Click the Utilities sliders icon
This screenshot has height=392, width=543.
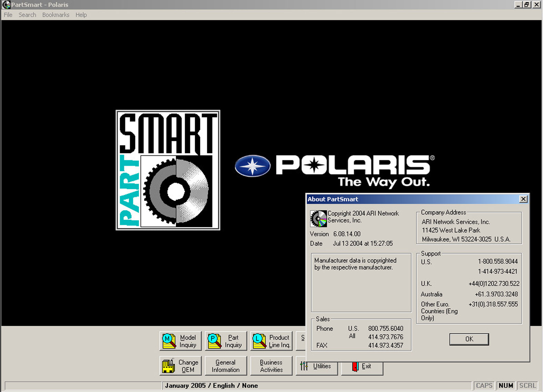pos(304,366)
